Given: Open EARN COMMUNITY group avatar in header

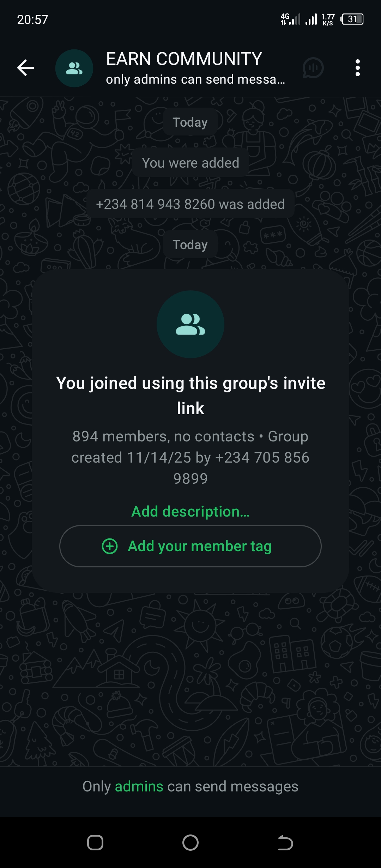Looking at the screenshot, I should [74, 68].
